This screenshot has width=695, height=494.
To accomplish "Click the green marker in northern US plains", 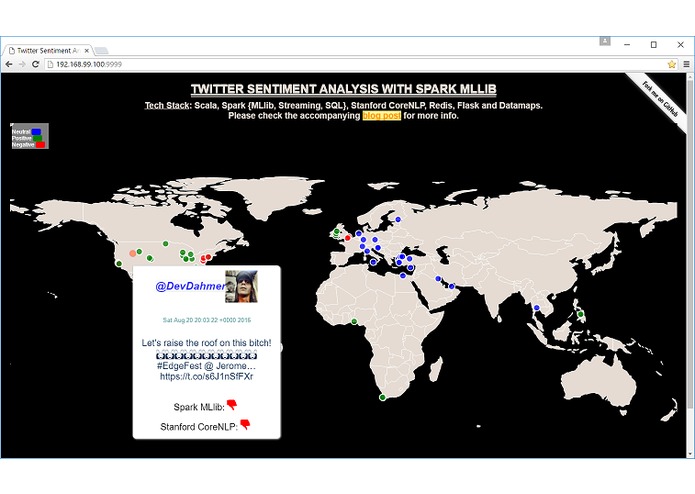I will 165,244.
